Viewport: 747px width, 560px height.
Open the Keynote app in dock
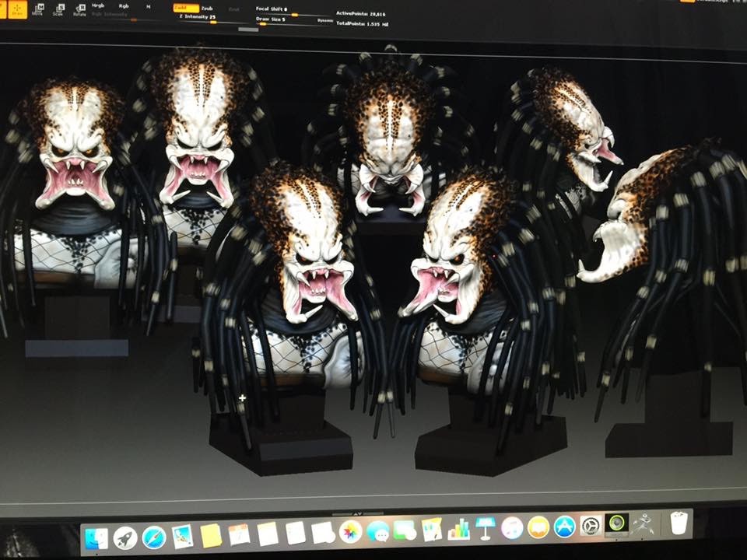pos(485,529)
